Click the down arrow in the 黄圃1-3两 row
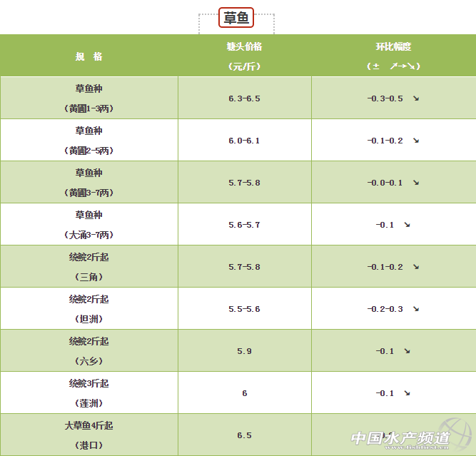This screenshot has height=456, width=476. click(x=415, y=98)
